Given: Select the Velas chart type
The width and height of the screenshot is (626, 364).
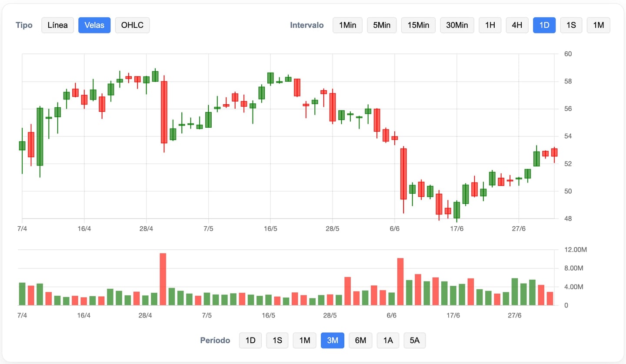Looking at the screenshot, I should click(x=94, y=25).
